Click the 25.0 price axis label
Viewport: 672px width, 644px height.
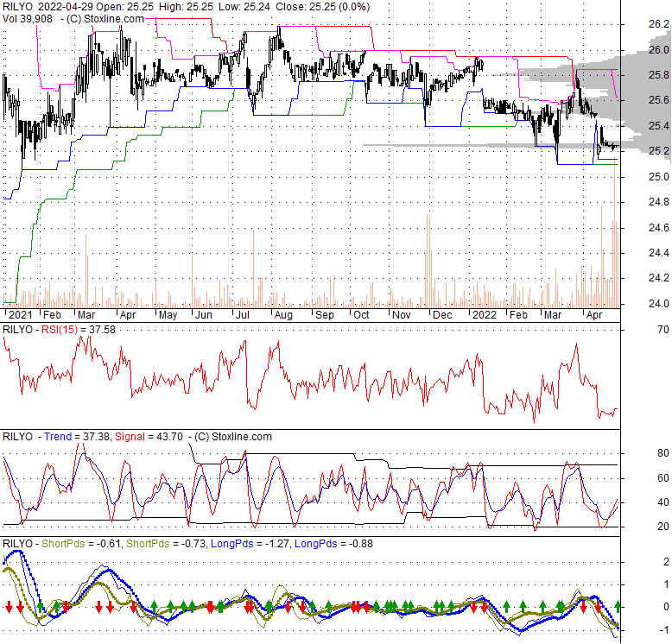tap(659, 177)
